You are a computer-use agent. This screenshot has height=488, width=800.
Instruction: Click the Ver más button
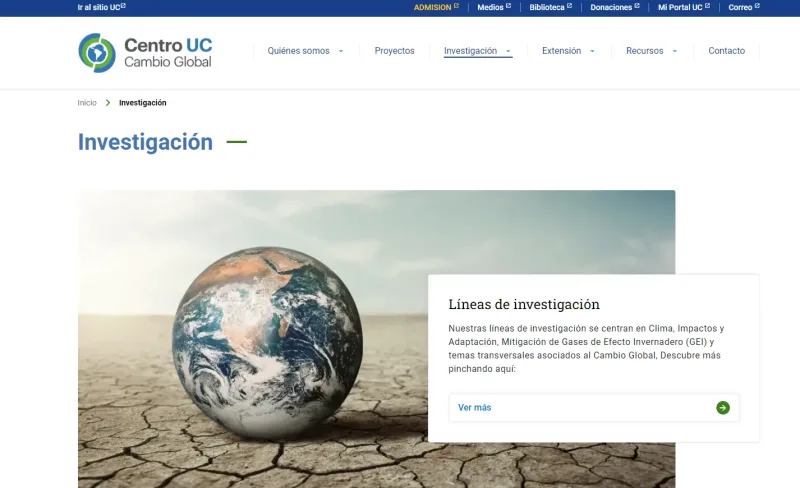click(594, 407)
